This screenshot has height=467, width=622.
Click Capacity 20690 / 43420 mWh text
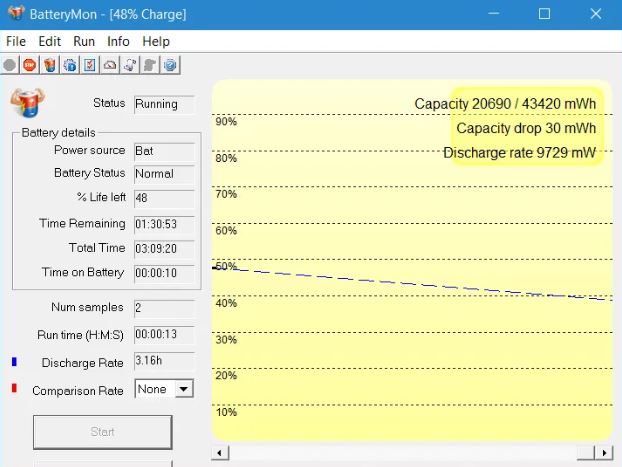pos(505,104)
